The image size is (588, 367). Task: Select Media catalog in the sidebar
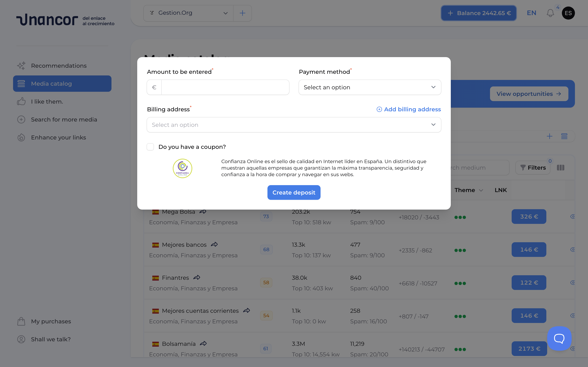coord(51,84)
